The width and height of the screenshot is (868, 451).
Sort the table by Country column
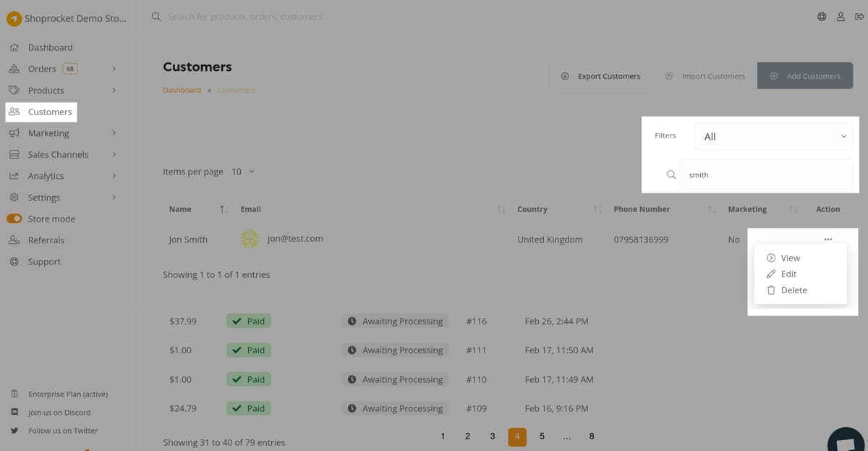[x=597, y=209]
